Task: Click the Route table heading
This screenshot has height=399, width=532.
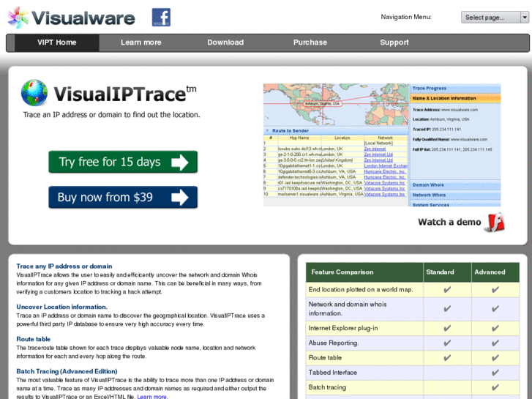Action: pyautogui.click(x=33, y=339)
